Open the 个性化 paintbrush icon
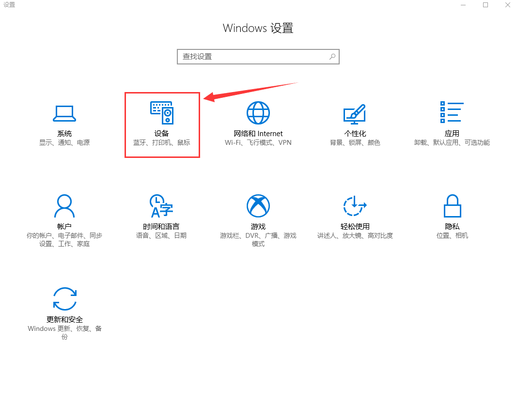Screen dimensions: 517x420 point(355,114)
